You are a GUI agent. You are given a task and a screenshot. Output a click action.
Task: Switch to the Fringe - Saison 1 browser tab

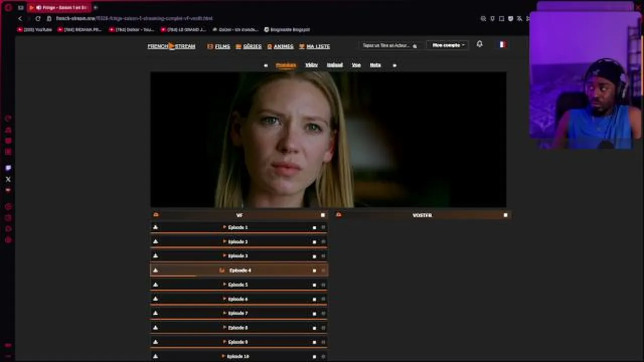click(x=60, y=8)
